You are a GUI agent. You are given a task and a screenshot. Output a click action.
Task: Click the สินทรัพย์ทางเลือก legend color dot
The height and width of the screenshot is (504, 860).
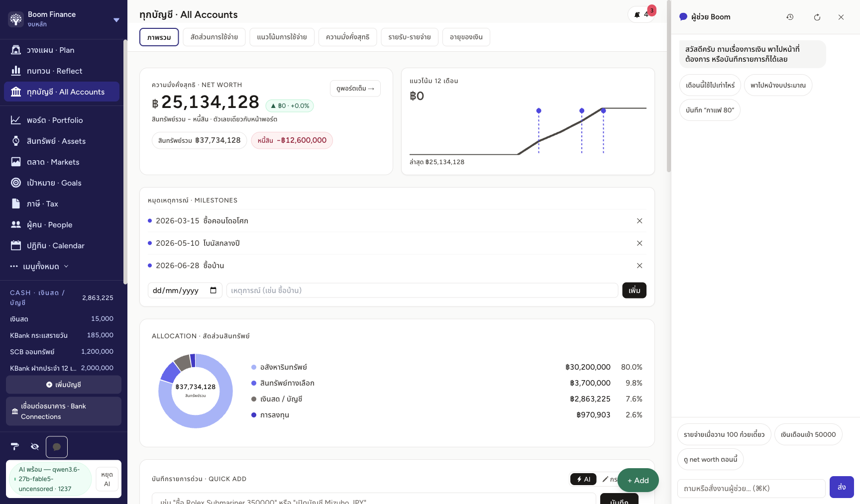(x=254, y=383)
